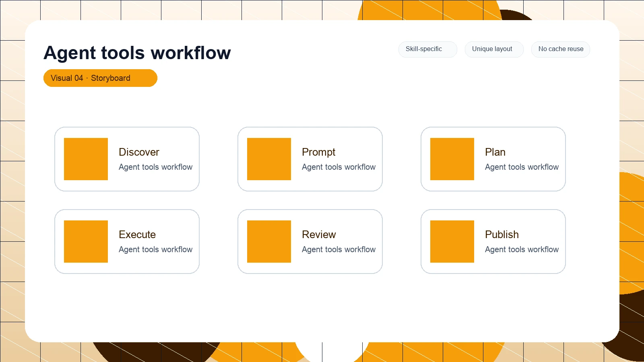Click the Review card title
Screen dimensions: 644x362
319,234
